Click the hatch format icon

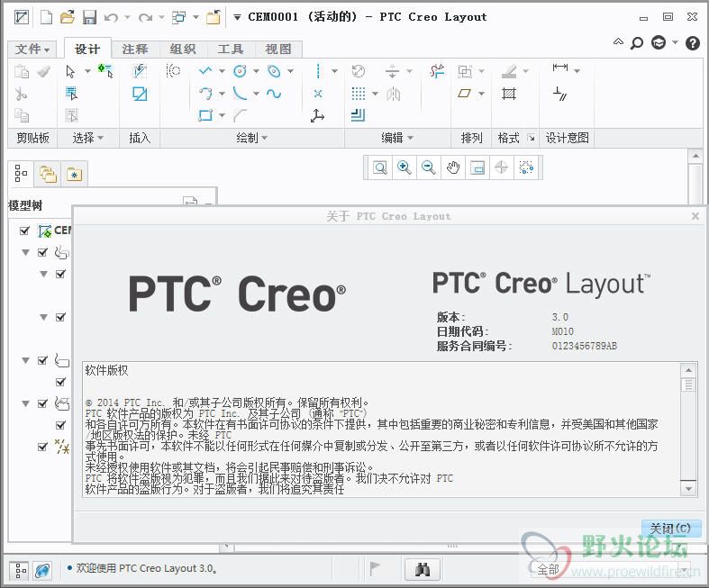509,94
